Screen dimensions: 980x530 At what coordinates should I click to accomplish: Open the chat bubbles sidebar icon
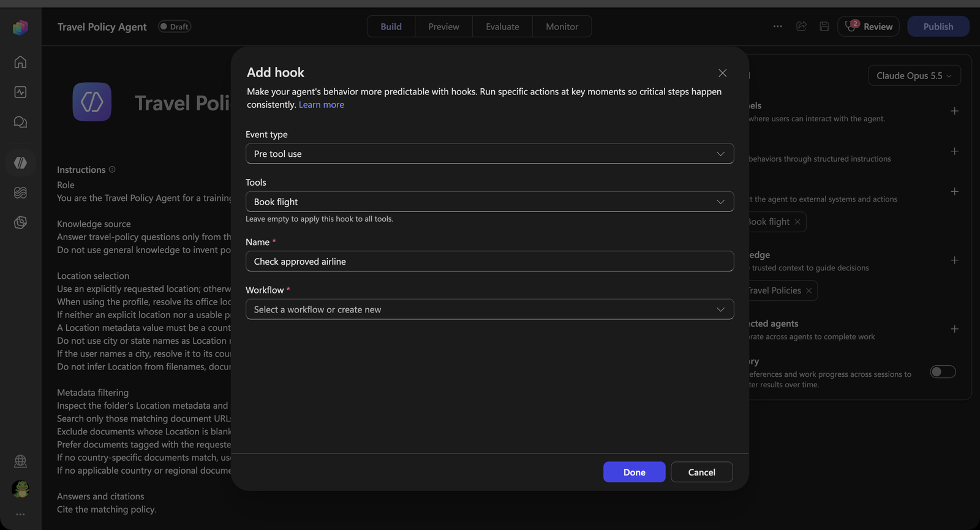click(x=20, y=122)
